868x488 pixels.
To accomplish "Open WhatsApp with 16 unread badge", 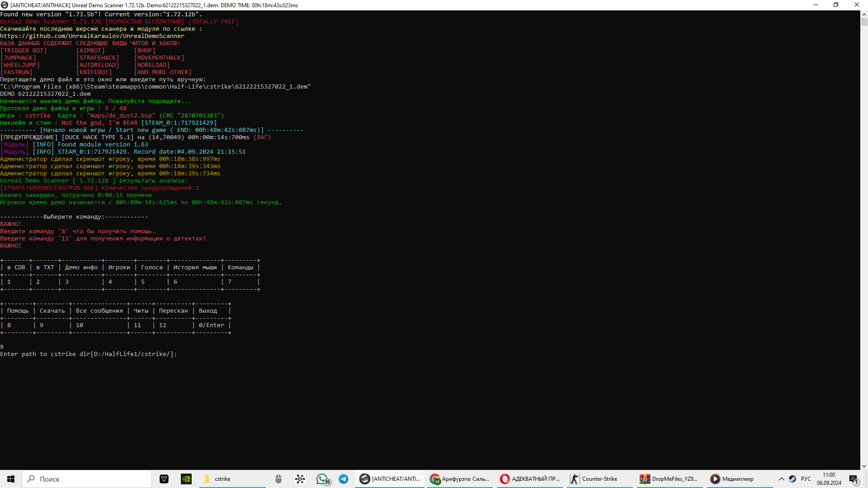I will 323,479.
